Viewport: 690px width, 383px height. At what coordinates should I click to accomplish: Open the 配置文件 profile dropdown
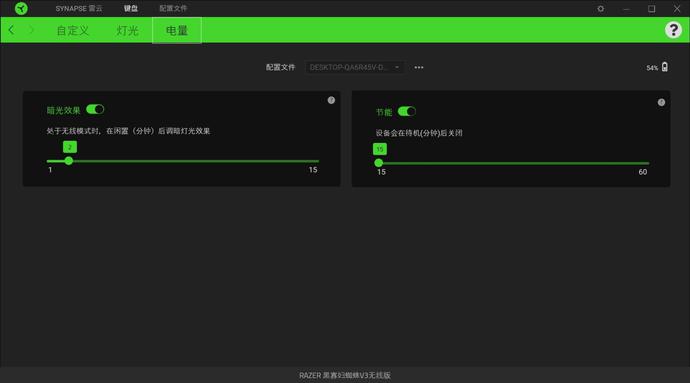pos(354,67)
